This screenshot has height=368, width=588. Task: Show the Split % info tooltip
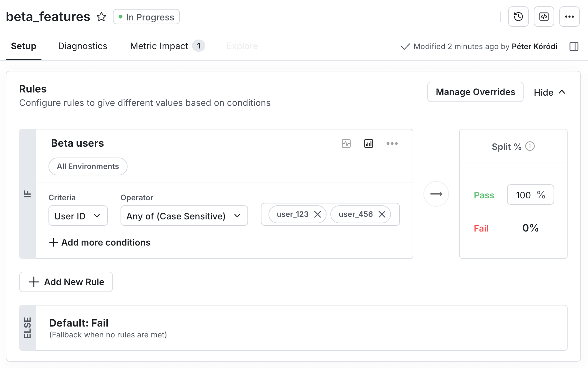pos(530,146)
